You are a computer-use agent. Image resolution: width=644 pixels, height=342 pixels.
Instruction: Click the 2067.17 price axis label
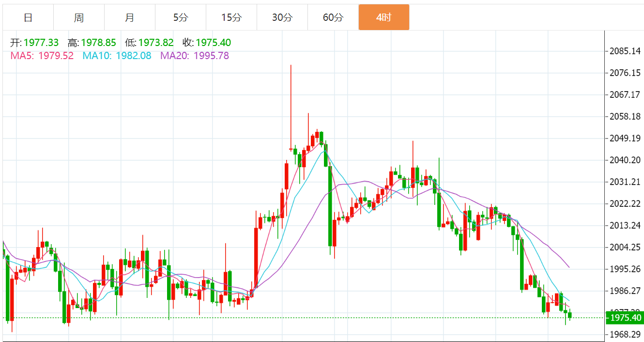[x=625, y=94]
